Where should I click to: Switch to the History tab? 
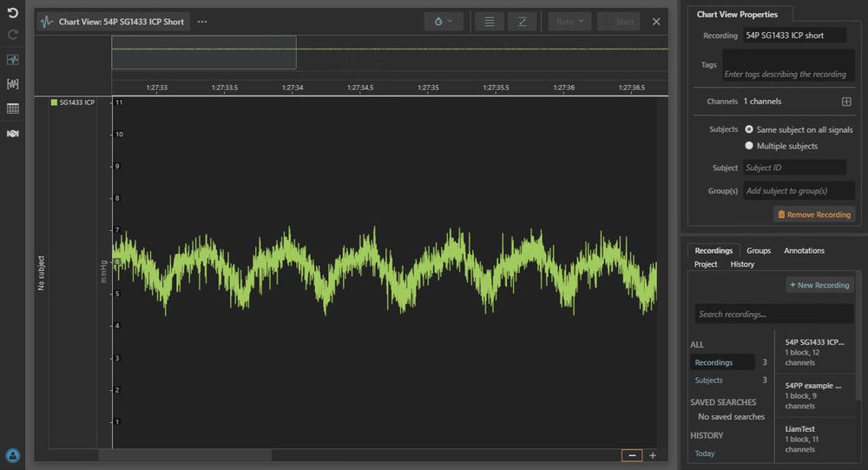(x=742, y=264)
